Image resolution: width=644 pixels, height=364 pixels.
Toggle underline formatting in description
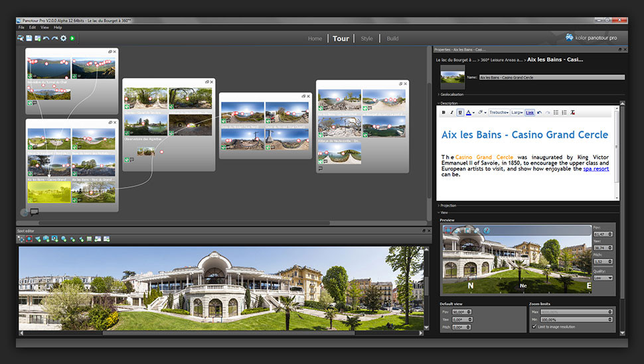point(460,113)
